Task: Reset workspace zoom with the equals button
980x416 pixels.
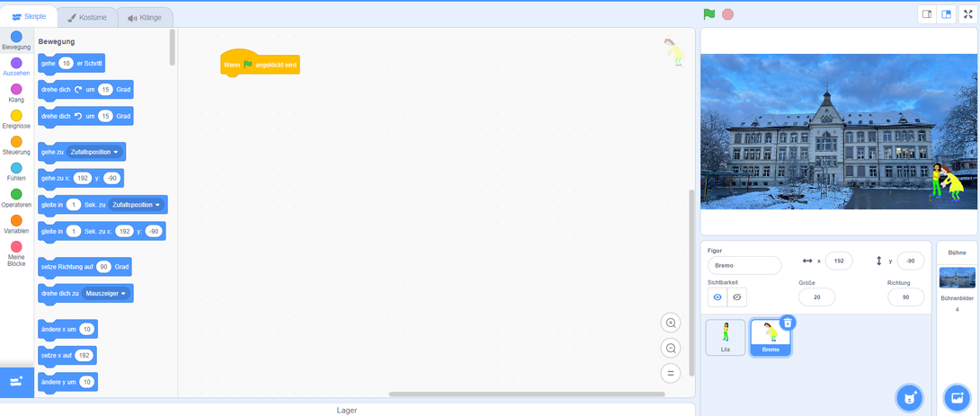Action: coord(671,374)
